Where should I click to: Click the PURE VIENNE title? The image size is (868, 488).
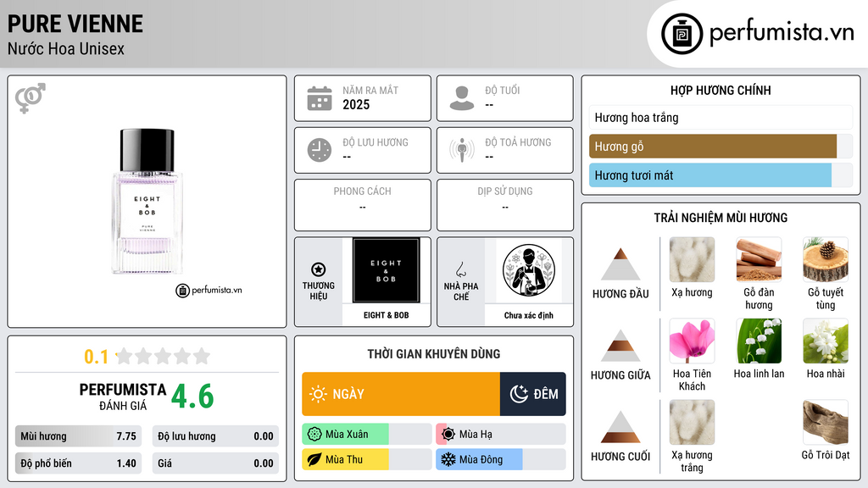click(75, 24)
